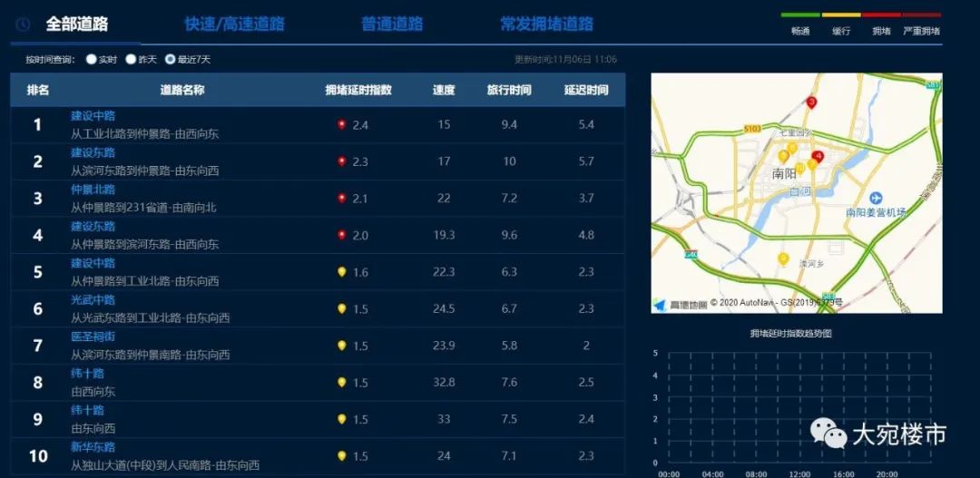The image size is (980, 478).
Task: Click the 按时间查询 label
Action: (x=50, y=59)
